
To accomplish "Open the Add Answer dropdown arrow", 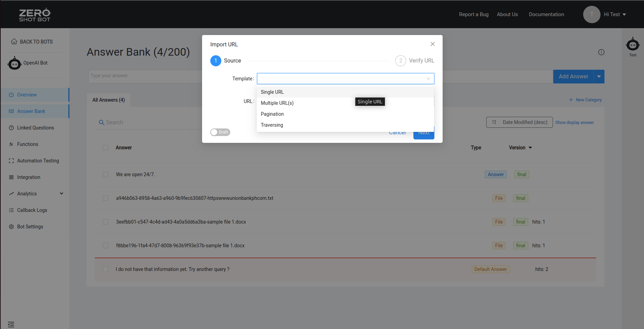I will 599,76.
